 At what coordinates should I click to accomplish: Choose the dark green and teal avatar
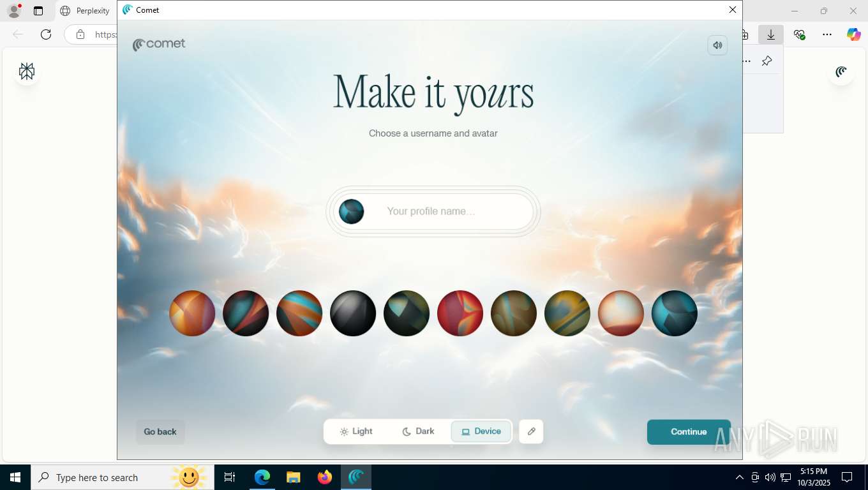(x=407, y=313)
